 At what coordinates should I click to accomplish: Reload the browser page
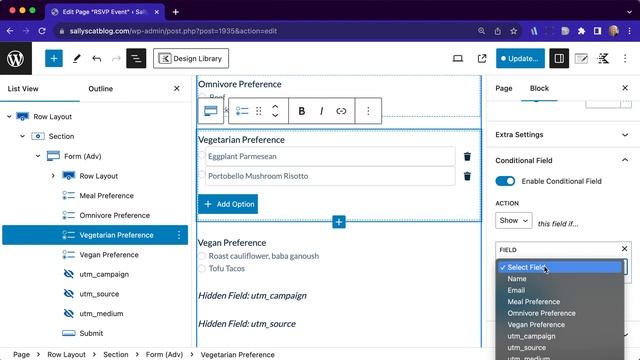42,31
